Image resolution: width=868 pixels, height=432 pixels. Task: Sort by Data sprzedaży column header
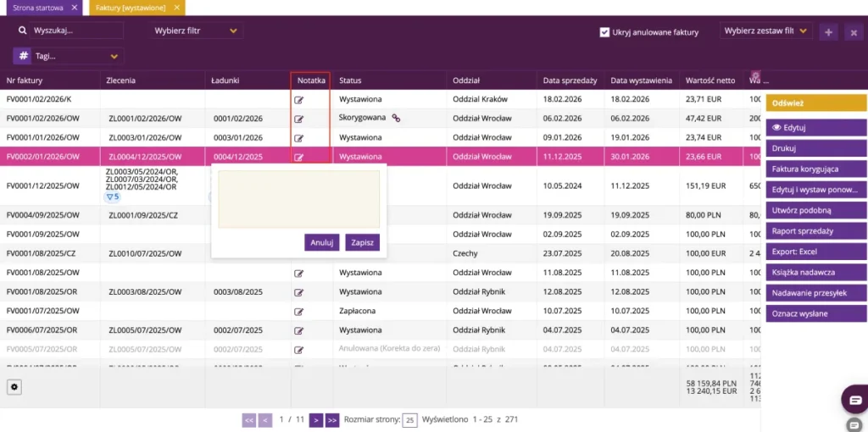[570, 80]
